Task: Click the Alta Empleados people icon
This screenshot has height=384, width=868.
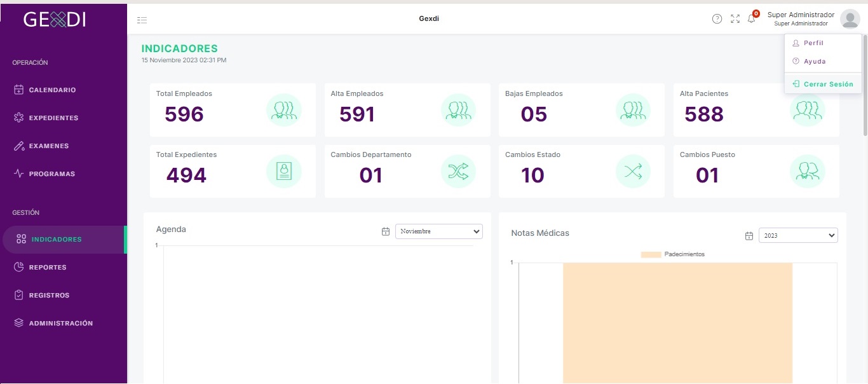Action: [458, 110]
